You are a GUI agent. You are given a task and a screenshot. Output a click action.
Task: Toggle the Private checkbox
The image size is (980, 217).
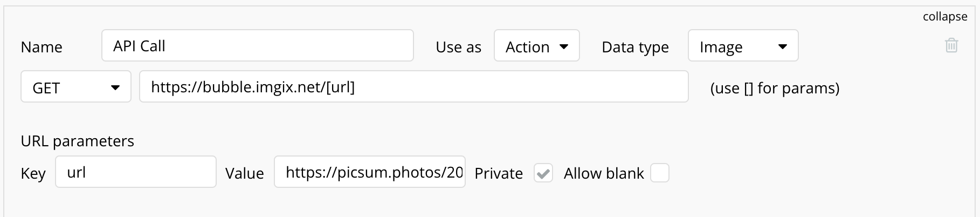(543, 173)
